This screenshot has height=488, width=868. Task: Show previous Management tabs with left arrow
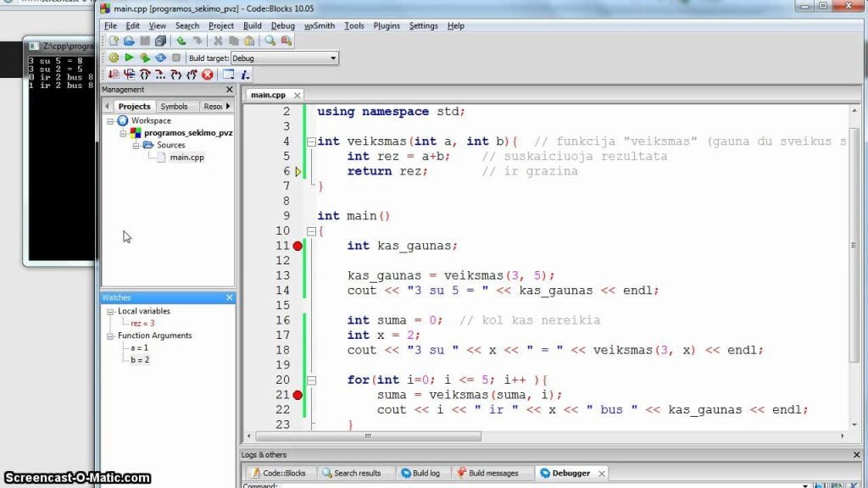click(x=107, y=106)
